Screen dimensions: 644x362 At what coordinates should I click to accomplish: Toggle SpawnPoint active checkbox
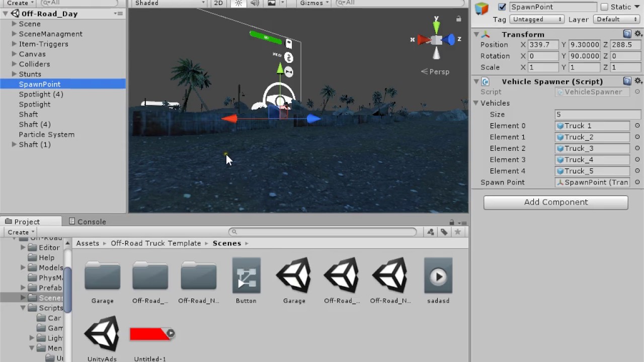(x=502, y=7)
